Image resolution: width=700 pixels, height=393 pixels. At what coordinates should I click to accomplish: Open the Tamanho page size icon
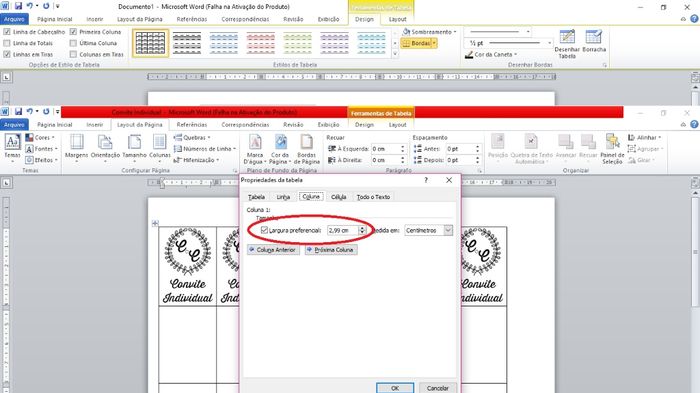[134, 146]
